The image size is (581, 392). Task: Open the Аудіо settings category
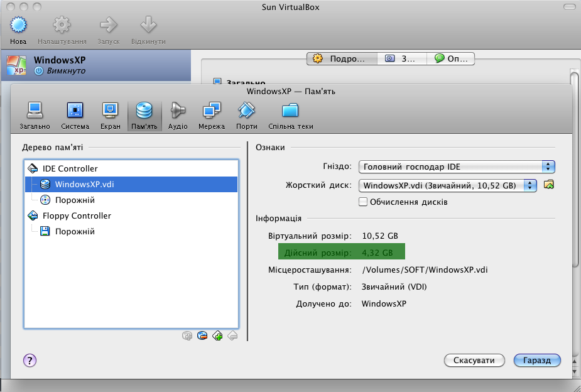[178, 116]
